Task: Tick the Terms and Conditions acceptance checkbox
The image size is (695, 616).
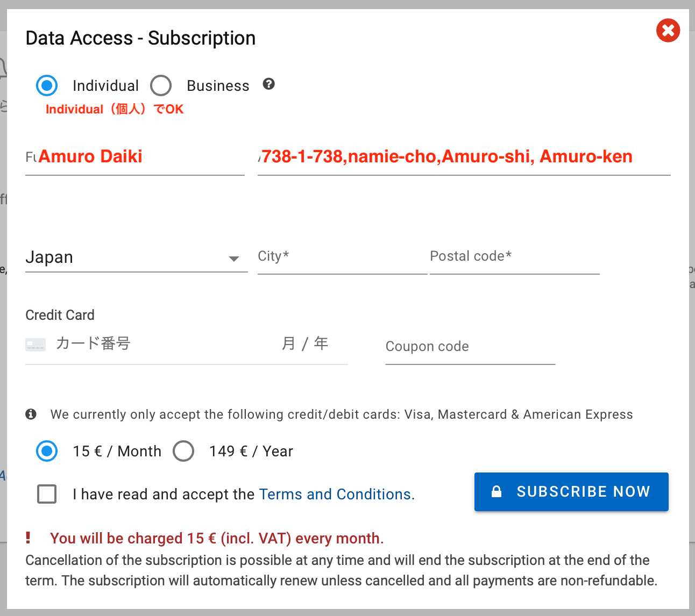Action: [x=47, y=494]
